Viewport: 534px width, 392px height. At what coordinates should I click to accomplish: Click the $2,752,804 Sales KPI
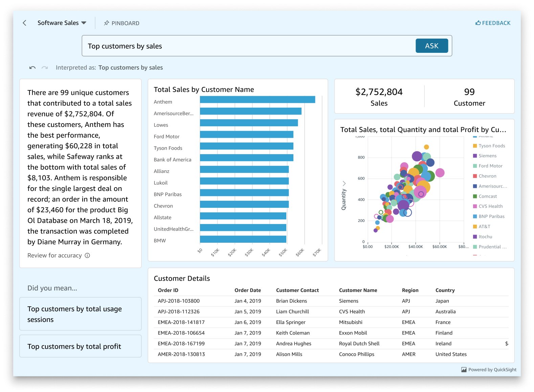pyautogui.click(x=379, y=97)
